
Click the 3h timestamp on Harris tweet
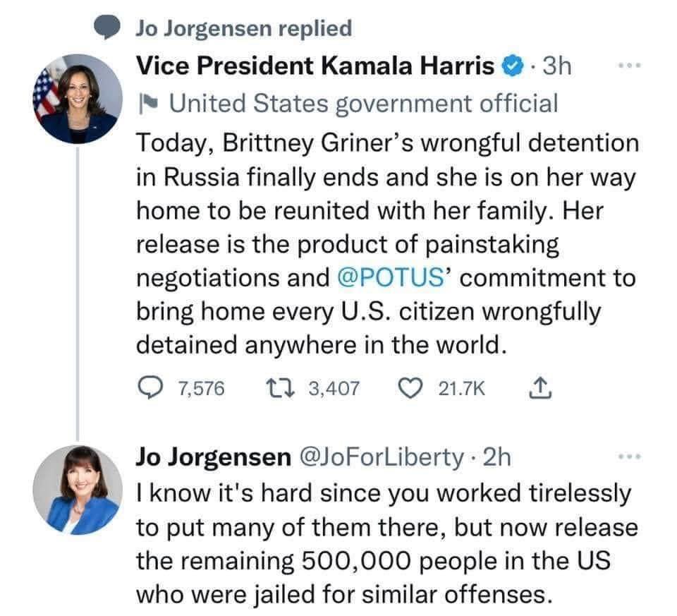tap(557, 66)
